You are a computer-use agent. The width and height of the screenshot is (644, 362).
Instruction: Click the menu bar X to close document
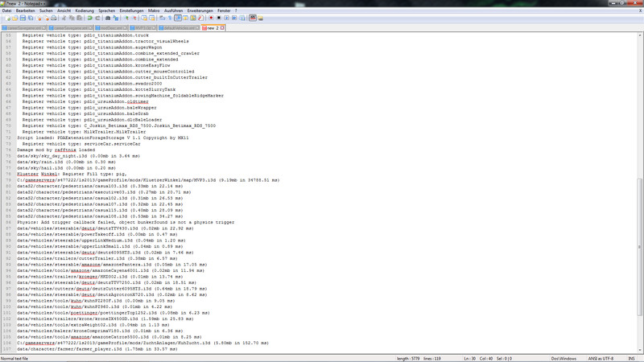(640, 10)
